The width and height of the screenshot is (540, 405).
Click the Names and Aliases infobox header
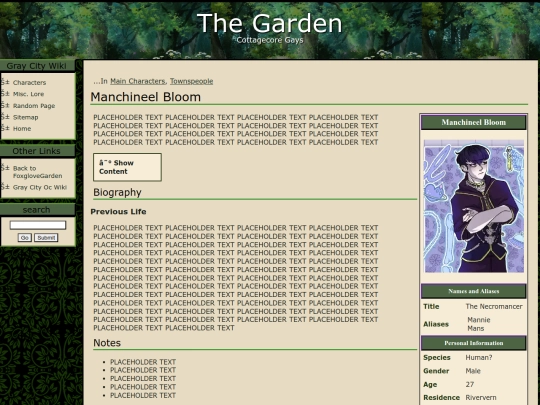474,291
